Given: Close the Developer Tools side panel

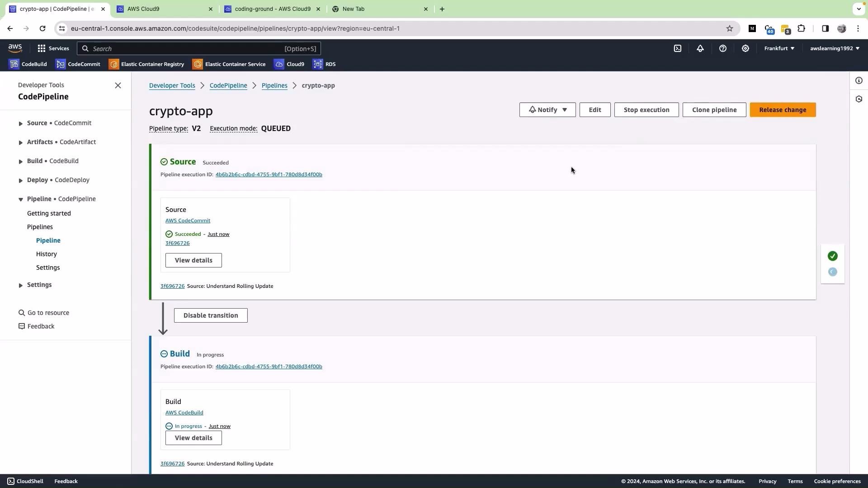Looking at the screenshot, I should [x=118, y=85].
